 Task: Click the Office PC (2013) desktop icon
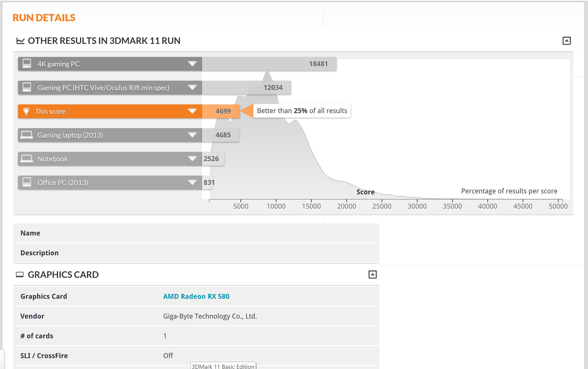27,182
